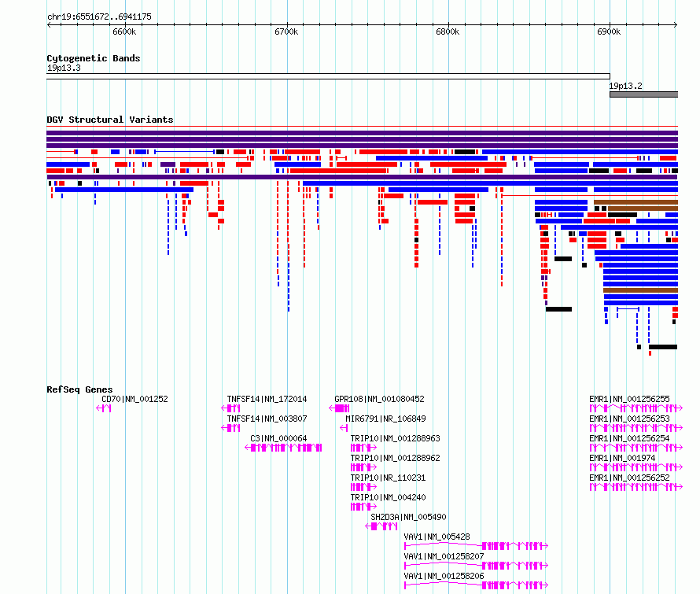This screenshot has height=594, width=700.
Task: Click the CD70 gene glyph
Action: 104,408
